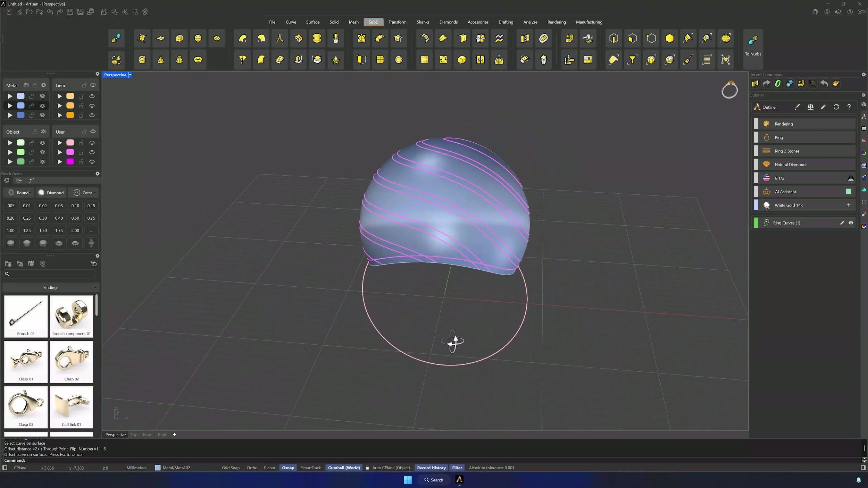
Task: Hide the Ring Curves item with eye icon
Action: point(851,223)
